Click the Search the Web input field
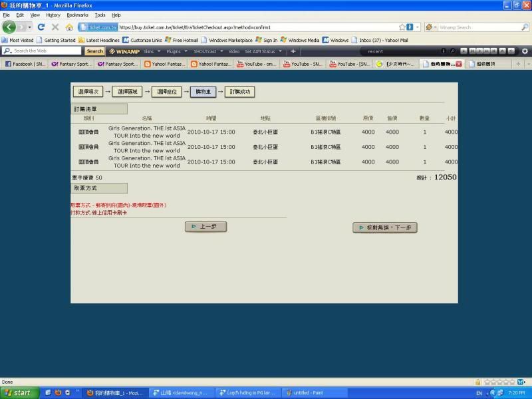The width and height of the screenshot is (532, 399). (43, 51)
